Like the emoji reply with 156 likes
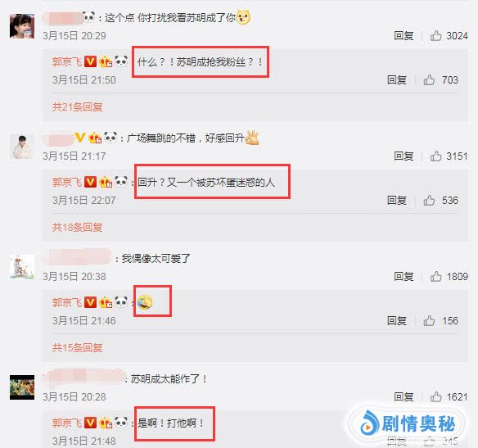 [x=429, y=321]
